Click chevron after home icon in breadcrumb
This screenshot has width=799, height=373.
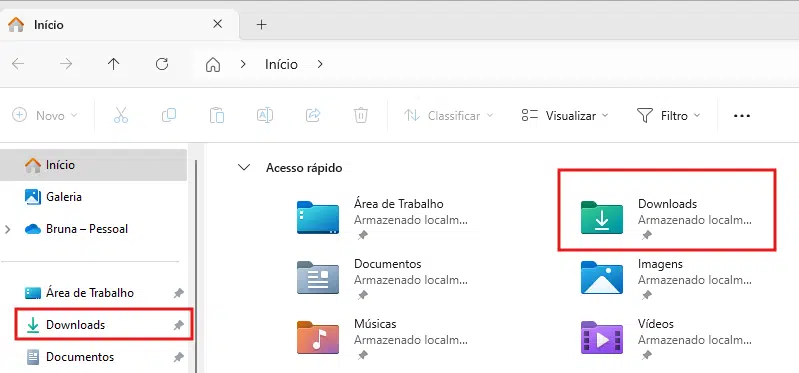point(243,64)
